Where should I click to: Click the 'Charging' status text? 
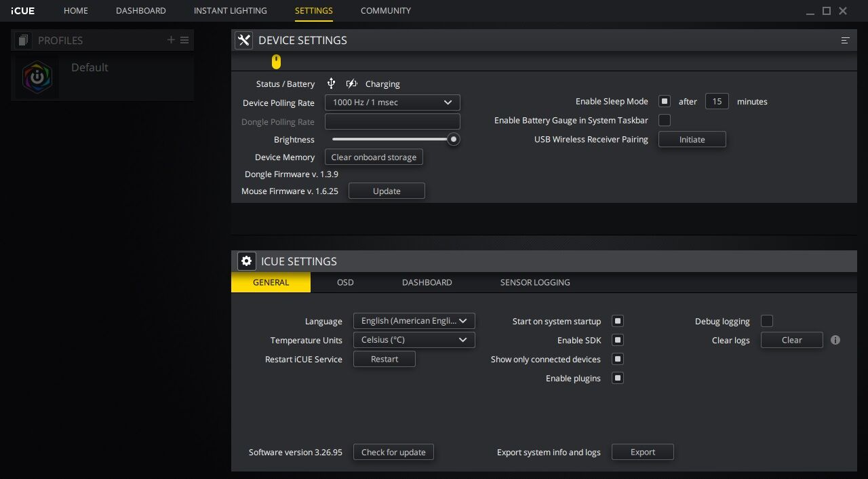(382, 84)
